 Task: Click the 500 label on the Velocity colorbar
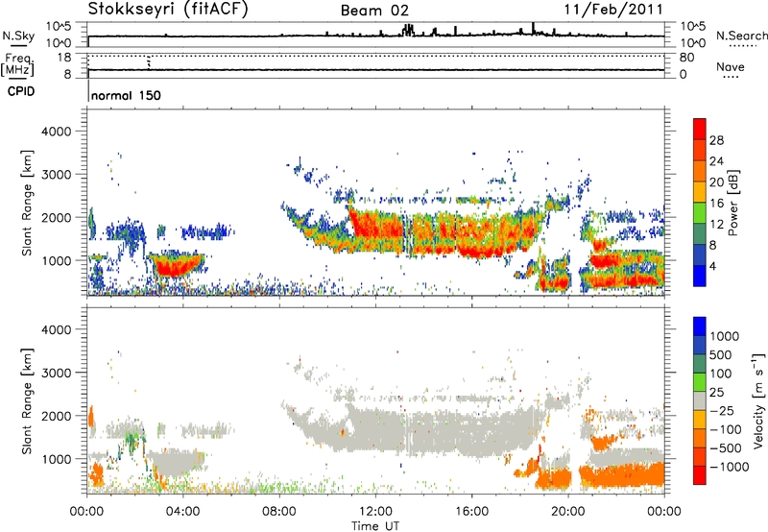[721, 354]
